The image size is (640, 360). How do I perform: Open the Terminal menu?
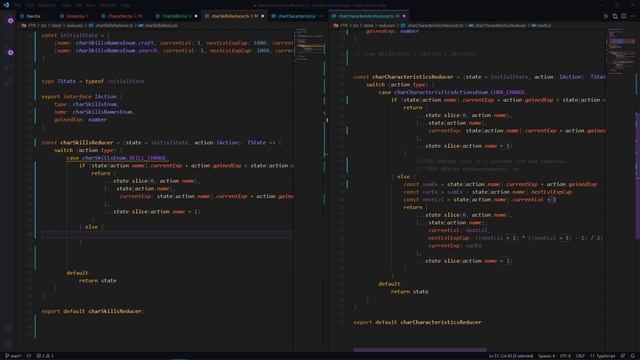click(x=108, y=5)
